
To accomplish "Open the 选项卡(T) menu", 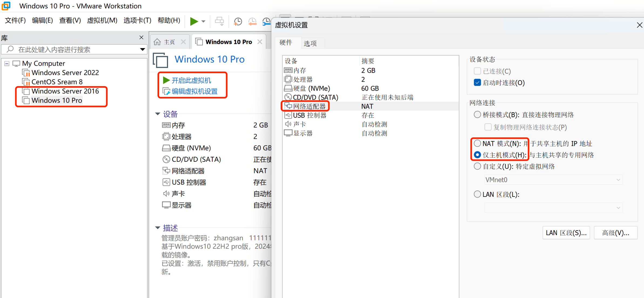I will pos(137,21).
